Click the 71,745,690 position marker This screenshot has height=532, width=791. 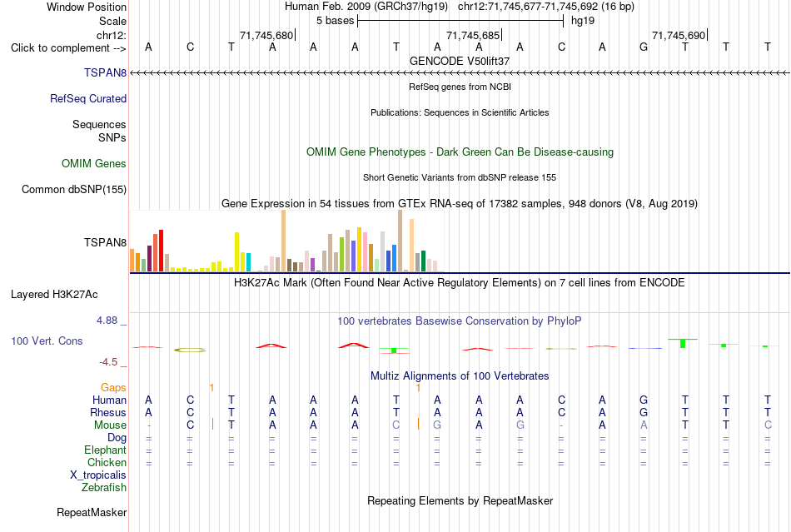pos(679,35)
